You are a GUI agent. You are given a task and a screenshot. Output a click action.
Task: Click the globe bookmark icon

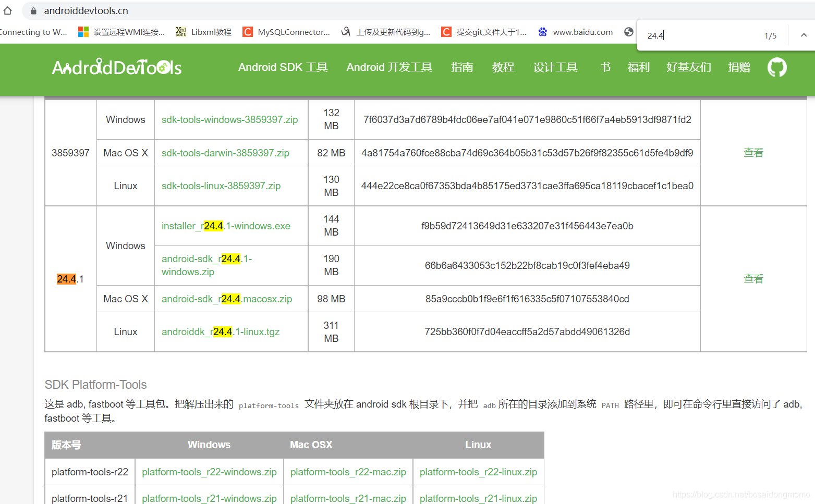click(x=629, y=32)
